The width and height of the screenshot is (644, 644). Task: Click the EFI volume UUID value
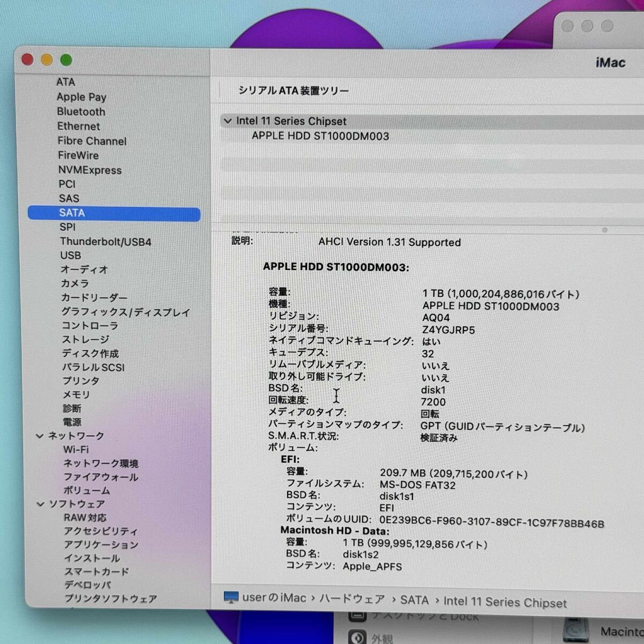click(492, 522)
